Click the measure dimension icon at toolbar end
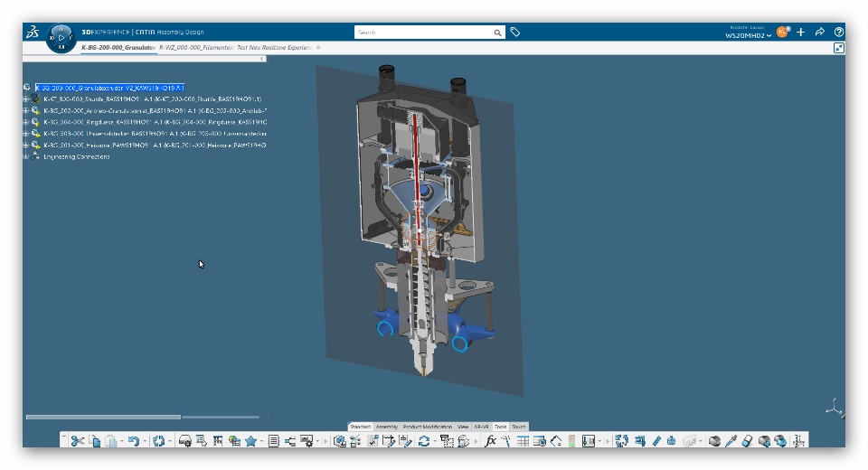The height and width of the screenshot is (470, 868). pos(798,441)
